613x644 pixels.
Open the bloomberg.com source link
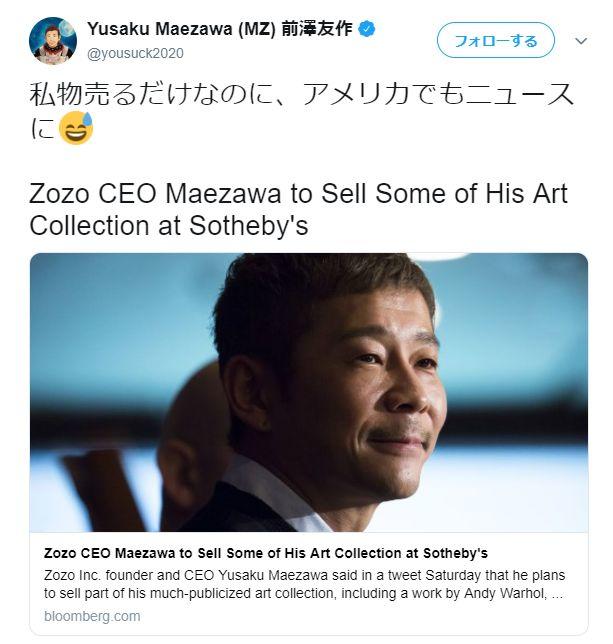(92, 616)
